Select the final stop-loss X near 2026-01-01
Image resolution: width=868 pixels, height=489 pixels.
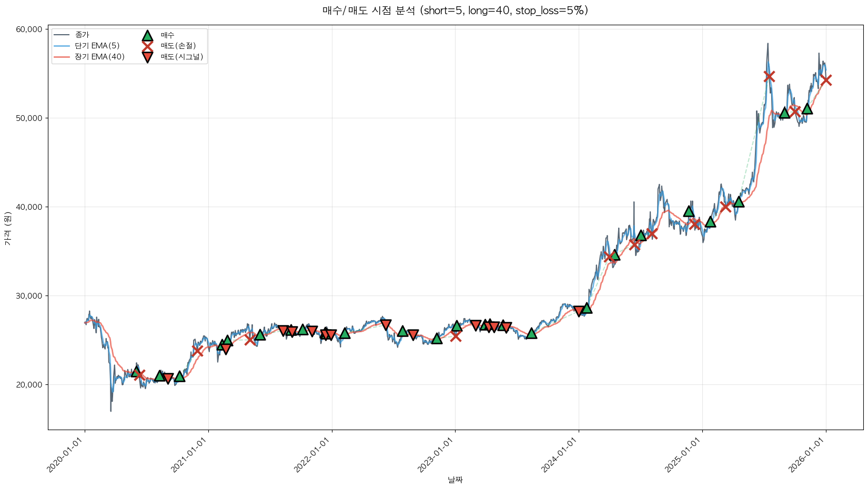pos(826,80)
